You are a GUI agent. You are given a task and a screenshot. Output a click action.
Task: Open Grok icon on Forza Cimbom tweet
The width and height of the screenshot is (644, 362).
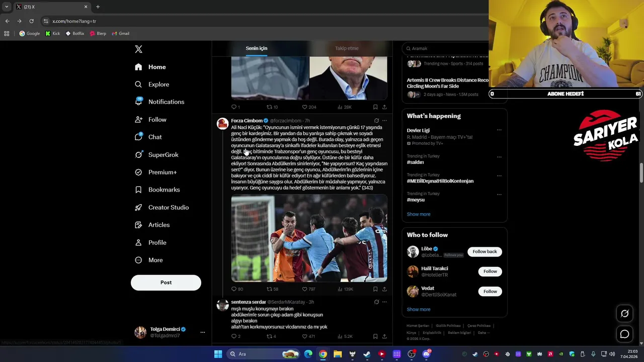(x=376, y=121)
